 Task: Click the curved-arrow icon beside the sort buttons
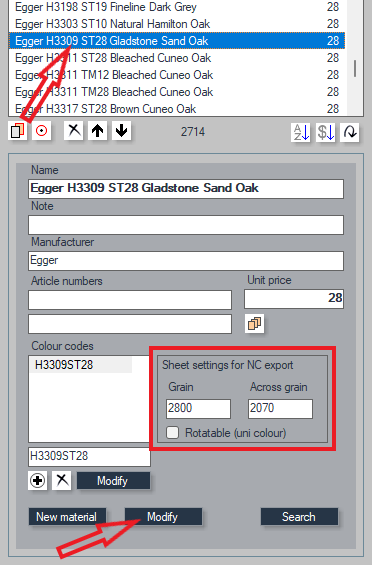[350, 132]
